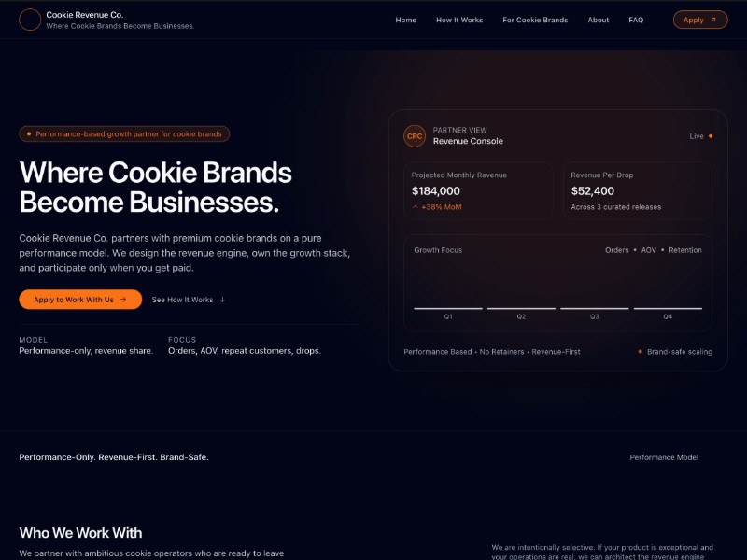Click the orange CRC badge icon
Screen dimensions: 747x560
[x=415, y=136]
